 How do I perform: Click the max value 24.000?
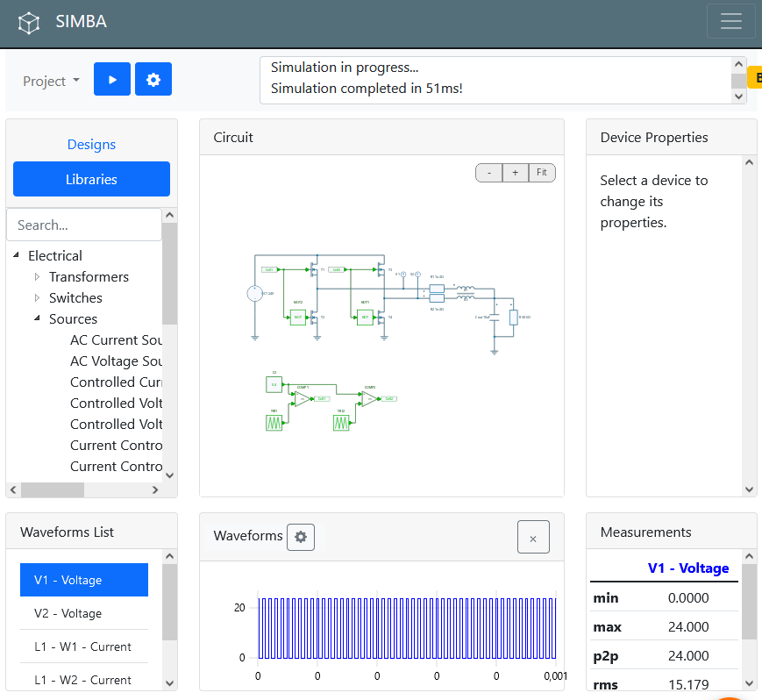[688, 626]
